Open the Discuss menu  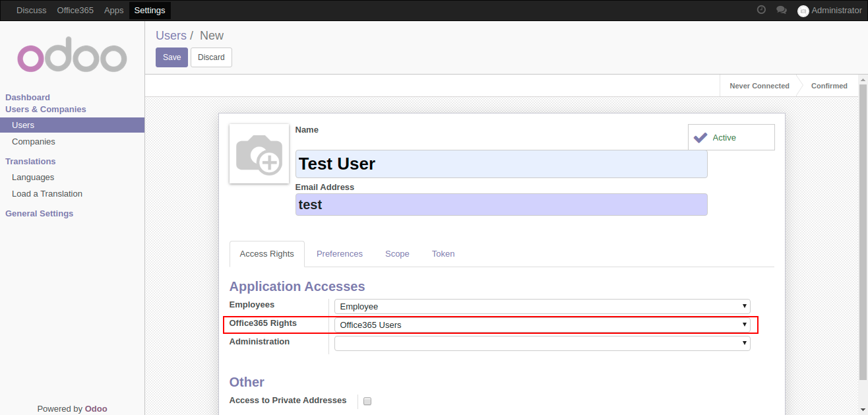(x=32, y=10)
